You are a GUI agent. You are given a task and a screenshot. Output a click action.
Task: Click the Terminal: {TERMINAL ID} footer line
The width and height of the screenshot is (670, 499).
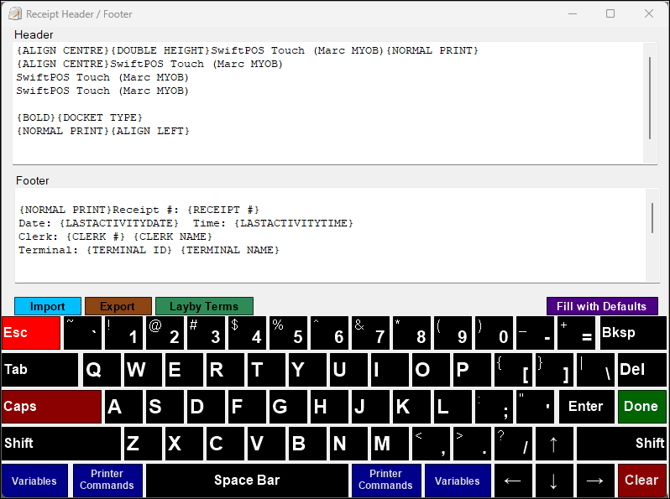[149, 250]
